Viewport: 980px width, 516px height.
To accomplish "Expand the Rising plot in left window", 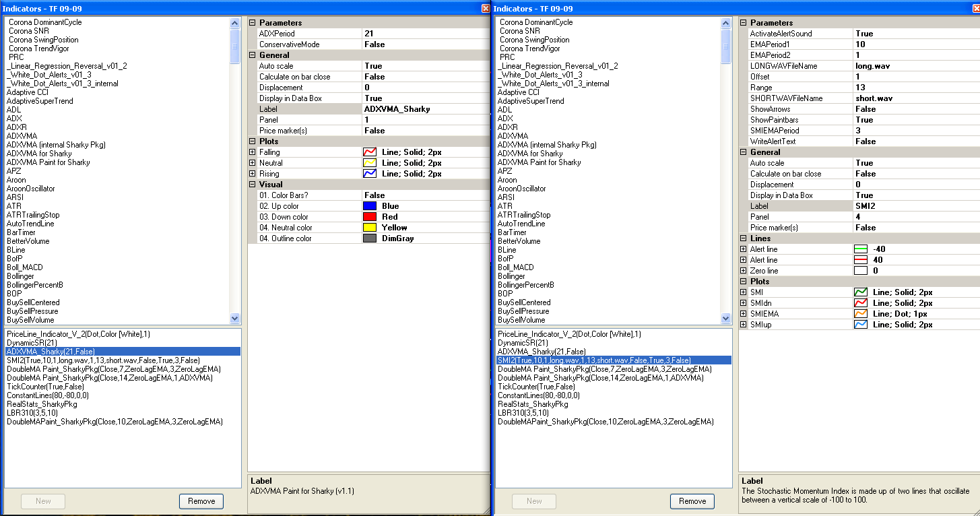I will 253,174.
